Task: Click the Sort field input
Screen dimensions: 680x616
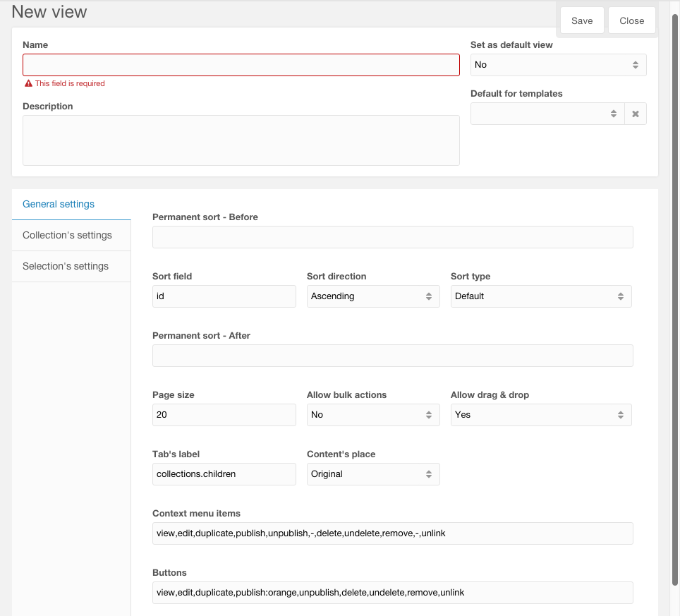Action: pos(224,296)
